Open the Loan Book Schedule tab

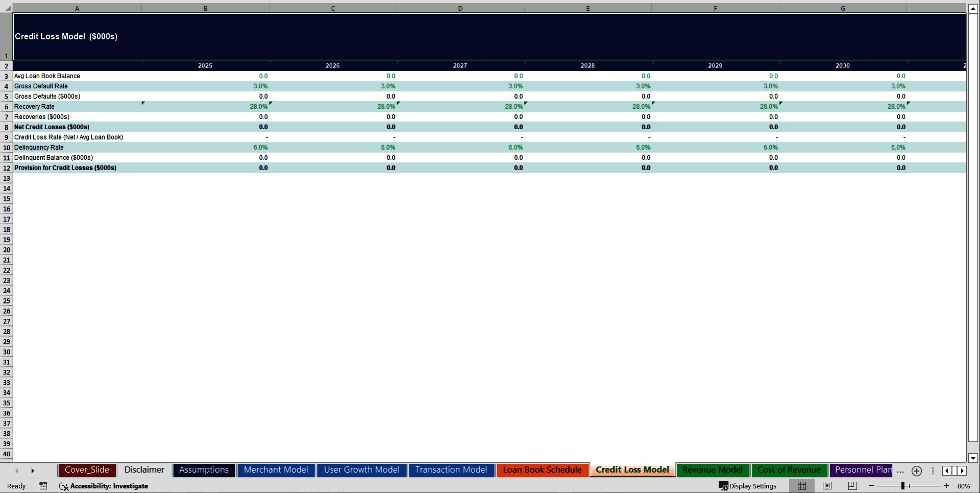point(542,469)
